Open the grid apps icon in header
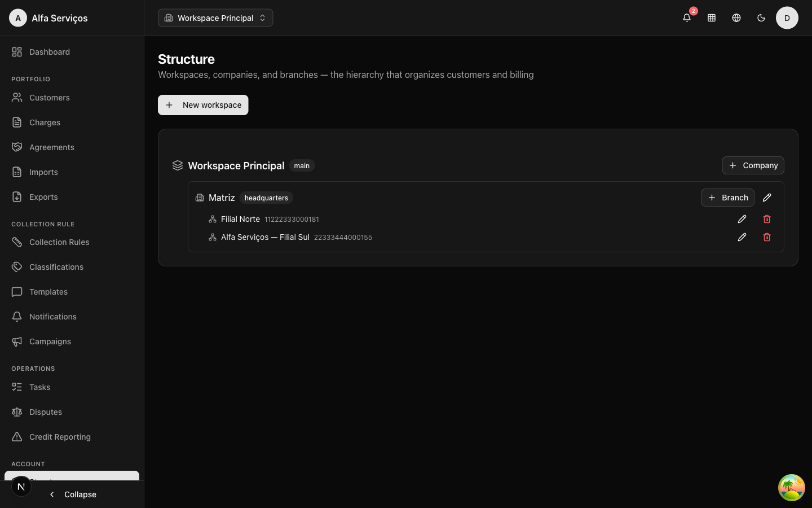The width and height of the screenshot is (812, 508). pos(712,18)
